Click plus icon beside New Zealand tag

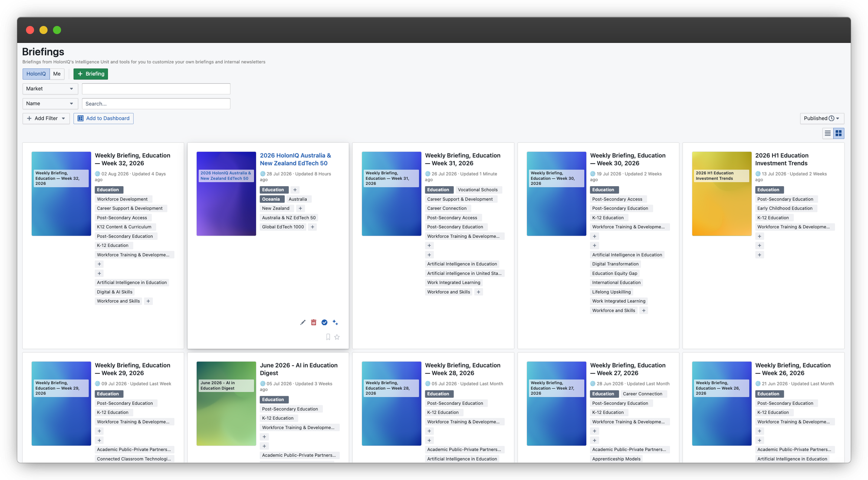tap(300, 208)
